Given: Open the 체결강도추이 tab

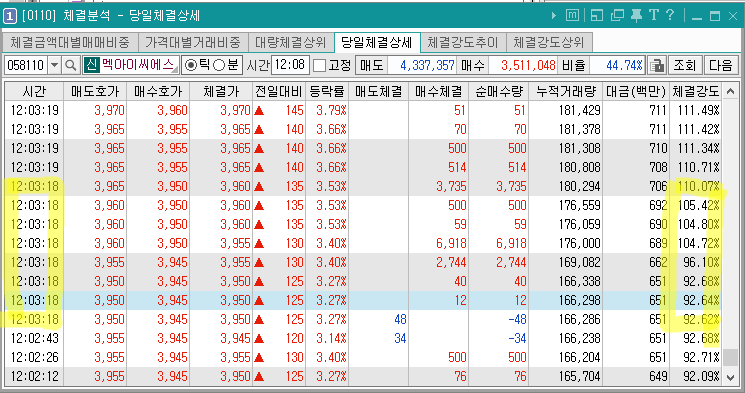Looking at the screenshot, I should pos(463,43).
